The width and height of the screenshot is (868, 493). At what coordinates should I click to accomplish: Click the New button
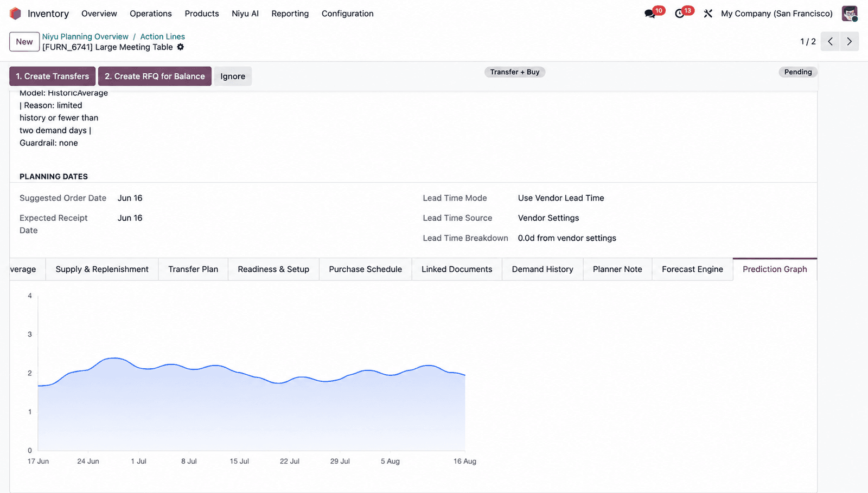coord(24,42)
